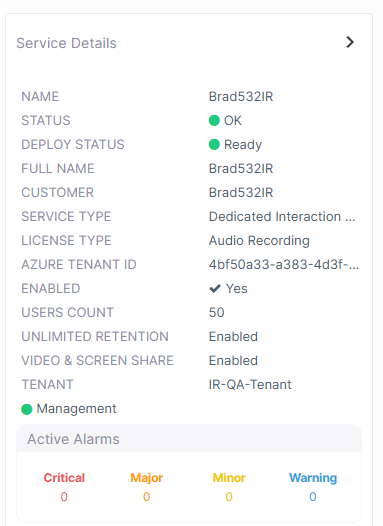This screenshot has width=383, height=526.
Task: Click the truncated Azure Tenant ID value
Action: click(284, 265)
